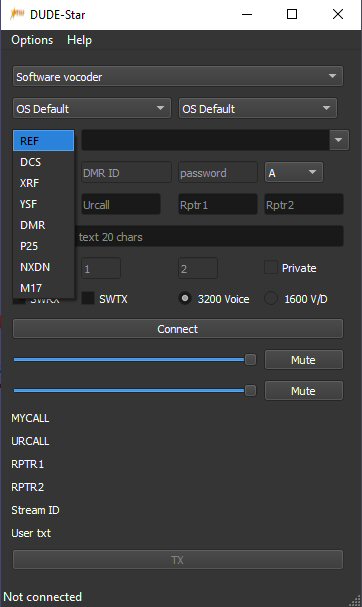Click the text 20 chars field
This screenshot has width=362, height=607.
coord(209,236)
